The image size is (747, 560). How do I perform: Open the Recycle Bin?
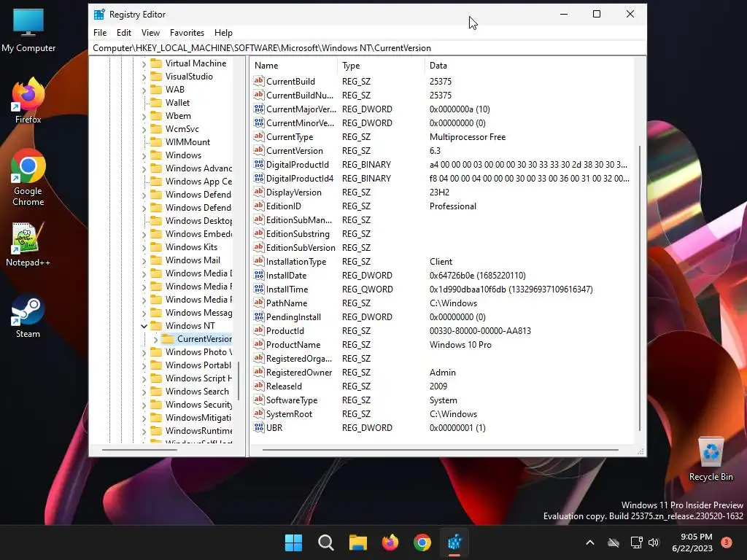coord(711,458)
